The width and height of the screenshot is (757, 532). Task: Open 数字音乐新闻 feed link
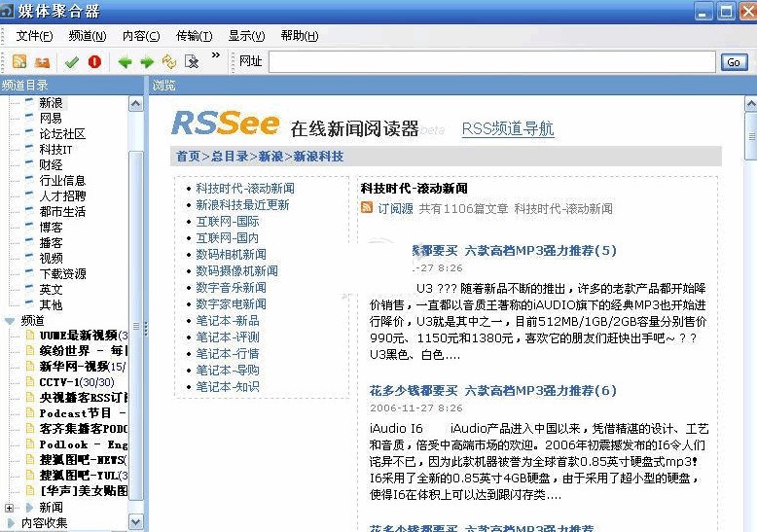tap(232, 288)
